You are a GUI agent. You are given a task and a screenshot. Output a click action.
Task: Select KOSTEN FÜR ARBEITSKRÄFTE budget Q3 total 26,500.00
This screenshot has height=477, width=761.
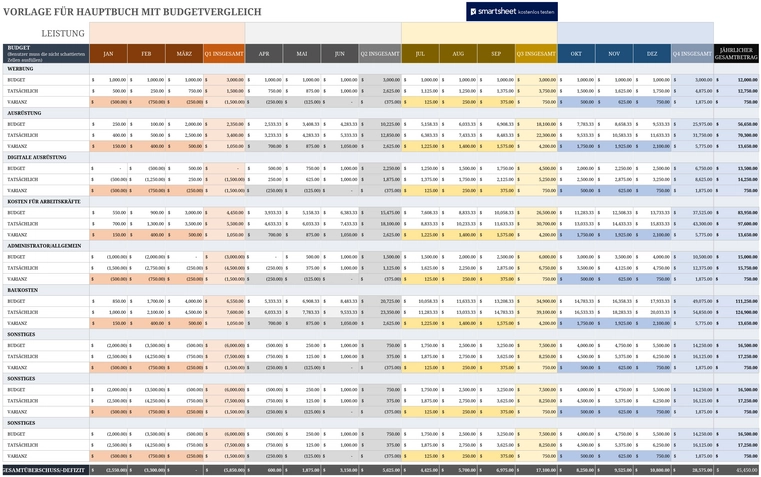coord(536,213)
